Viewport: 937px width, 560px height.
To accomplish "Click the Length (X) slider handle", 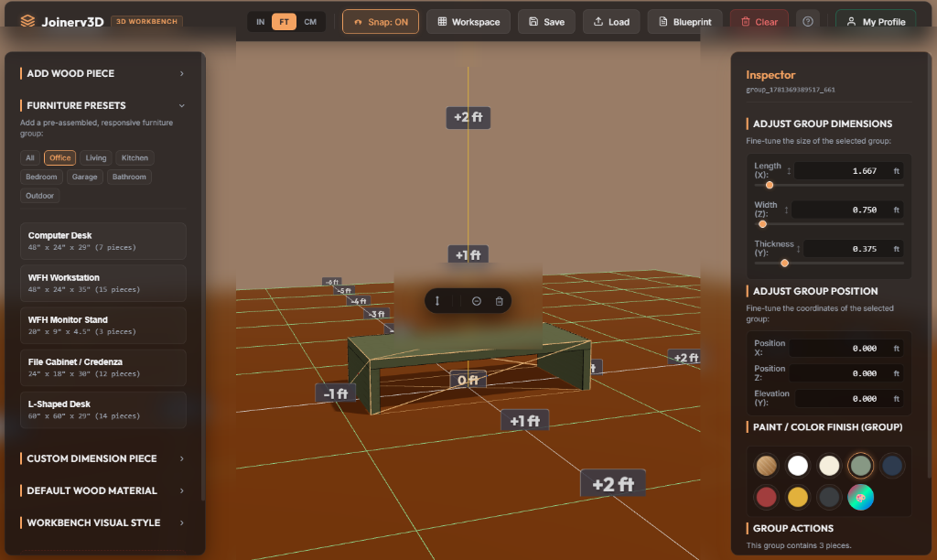I will click(770, 185).
